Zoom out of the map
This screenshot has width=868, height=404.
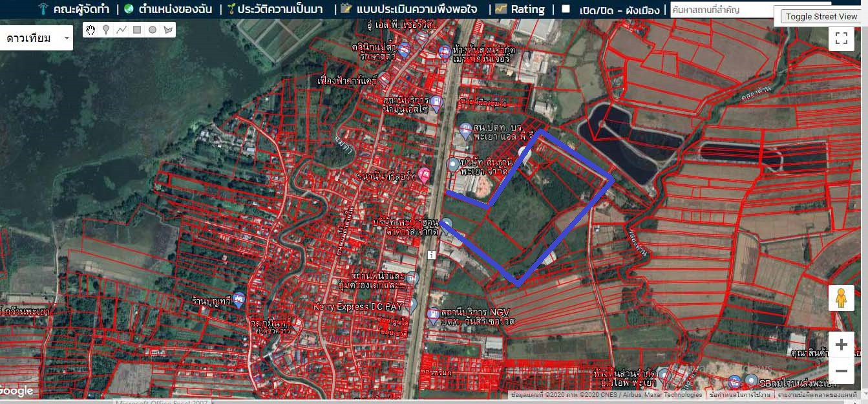842,371
